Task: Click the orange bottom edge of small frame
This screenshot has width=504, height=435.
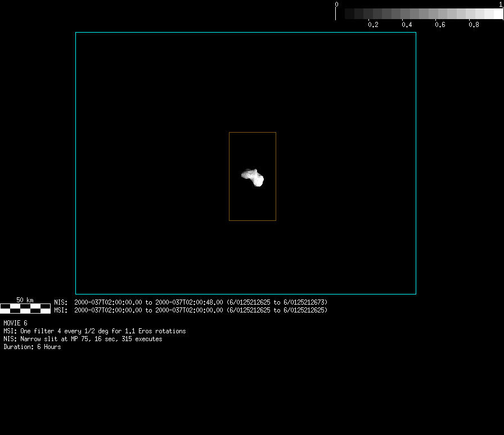Action: pyautogui.click(x=252, y=220)
